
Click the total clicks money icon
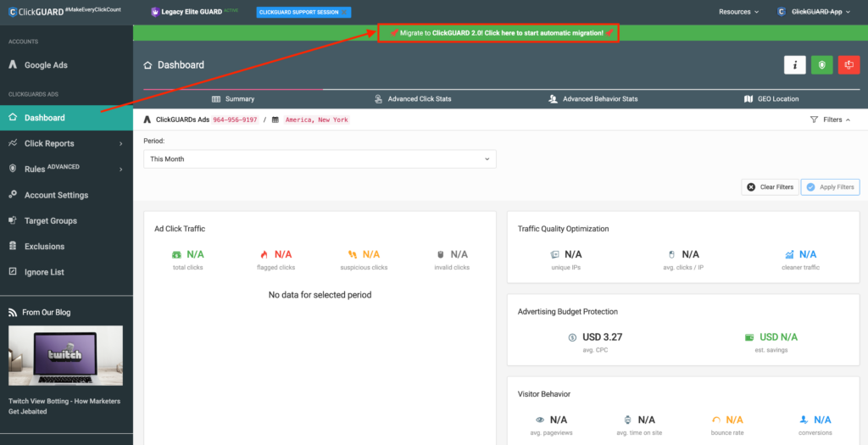176,254
